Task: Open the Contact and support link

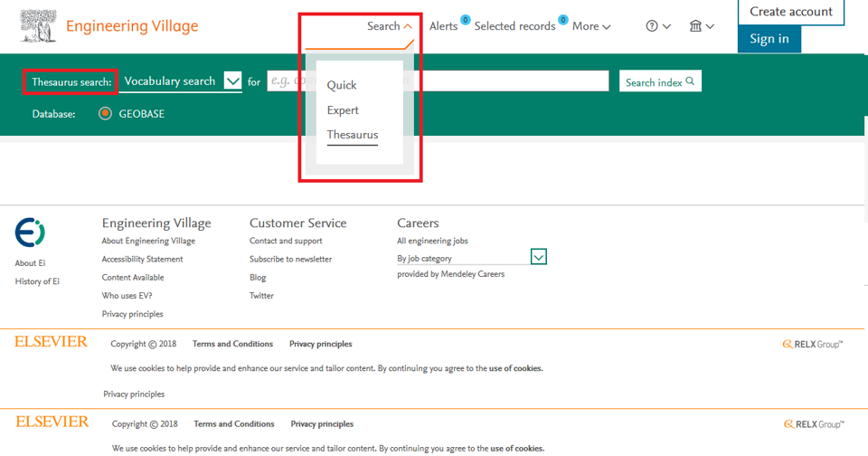Action: coord(286,241)
